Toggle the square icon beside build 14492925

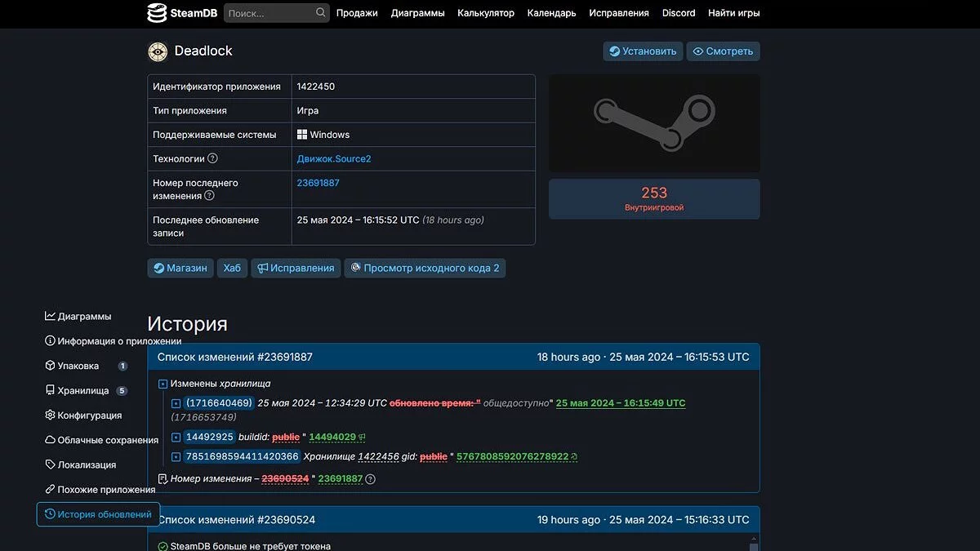pyautogui.click(x=176, y=438)
